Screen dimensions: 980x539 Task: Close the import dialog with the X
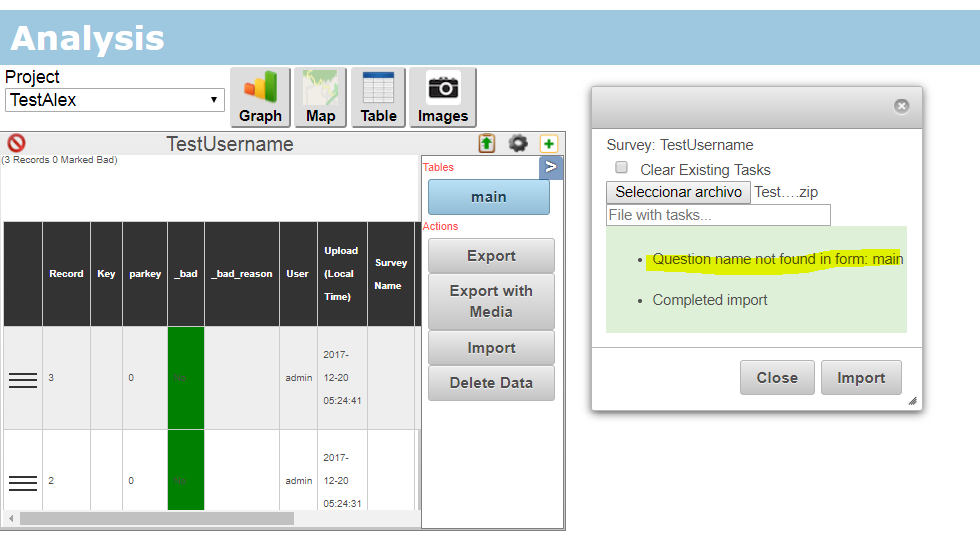coord(901,106)
